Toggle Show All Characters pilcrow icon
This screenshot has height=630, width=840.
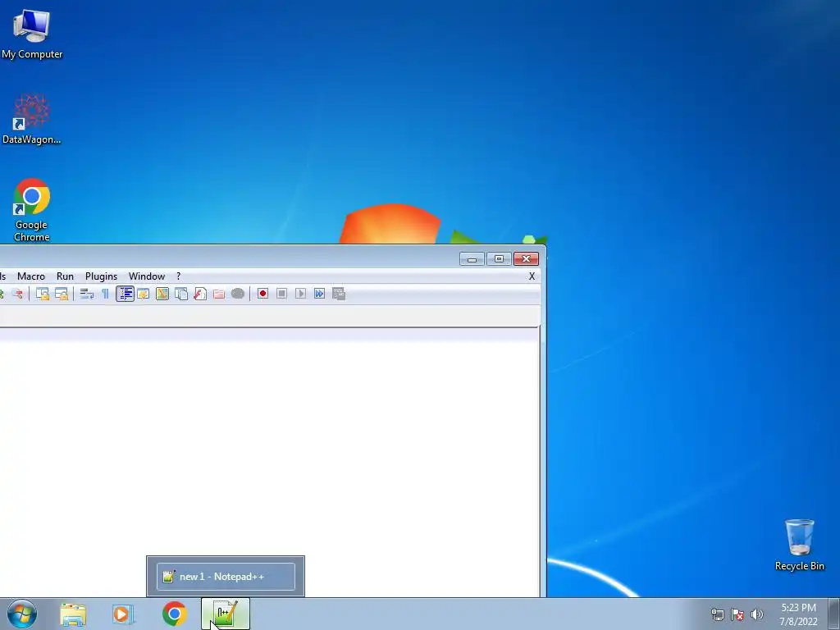(106, 294)
